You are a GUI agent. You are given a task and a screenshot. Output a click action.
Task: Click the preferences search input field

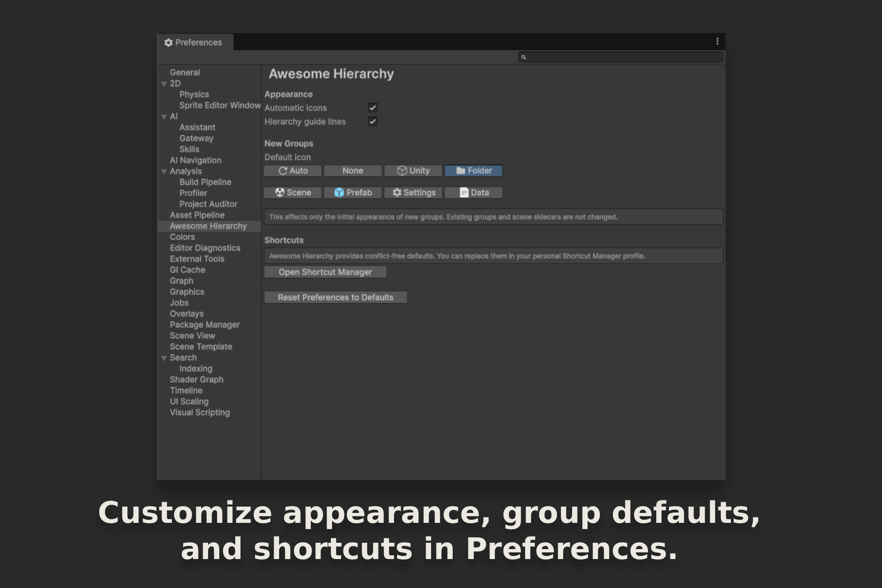pos(621,57)
